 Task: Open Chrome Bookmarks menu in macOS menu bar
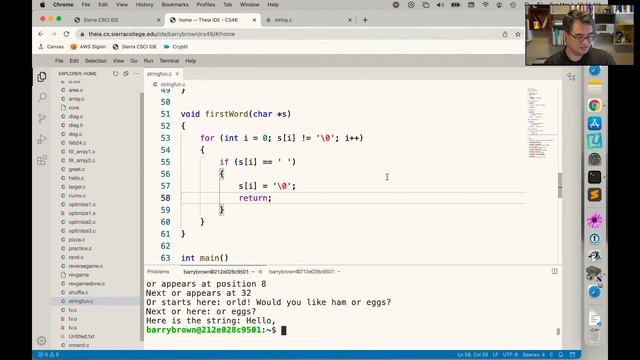click(175, 5)
